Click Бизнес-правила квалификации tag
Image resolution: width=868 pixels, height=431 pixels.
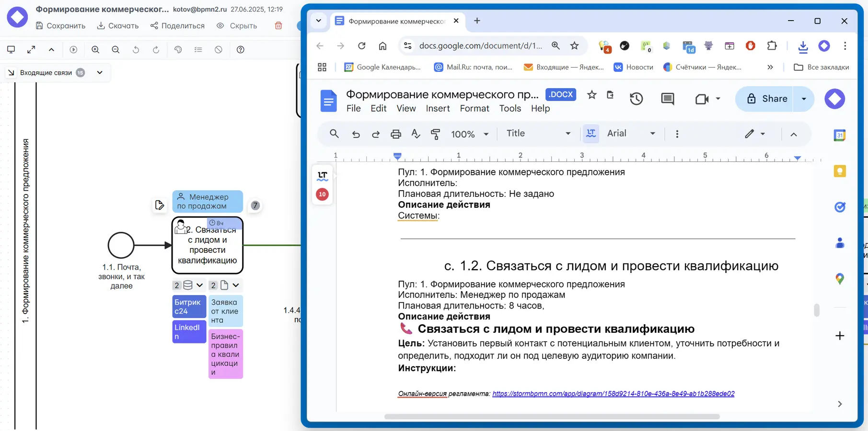(x=226, y=354)
